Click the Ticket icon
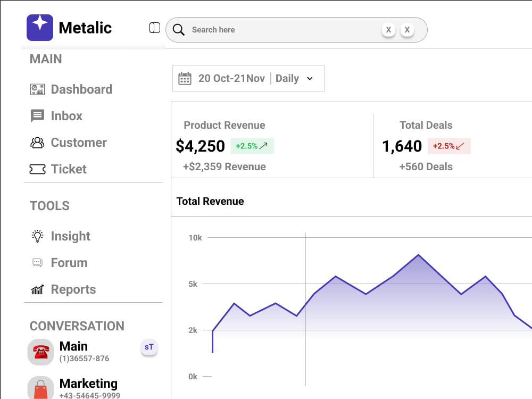The height and width of the screenshot is (399, 532). (x=37, y=169)
